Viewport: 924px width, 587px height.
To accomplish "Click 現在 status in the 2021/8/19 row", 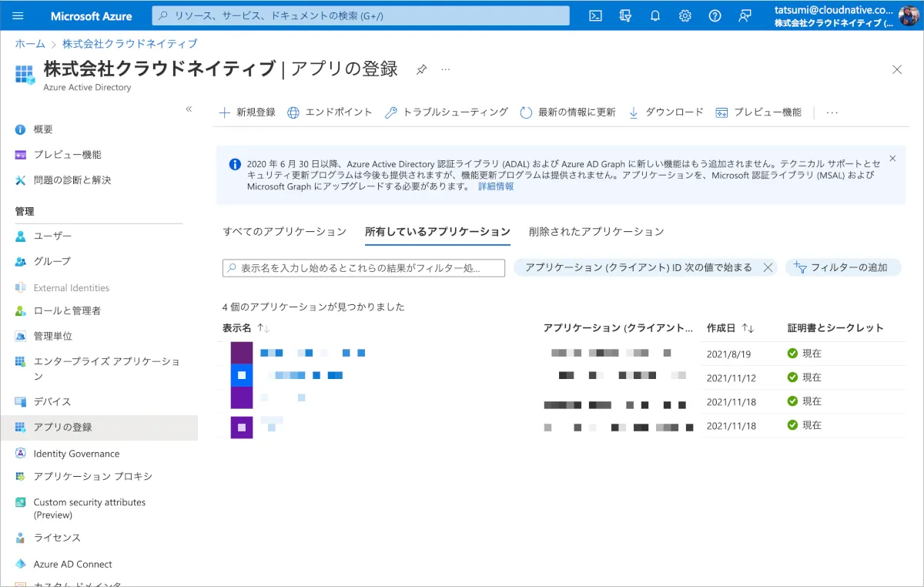I will pos(812,354).
